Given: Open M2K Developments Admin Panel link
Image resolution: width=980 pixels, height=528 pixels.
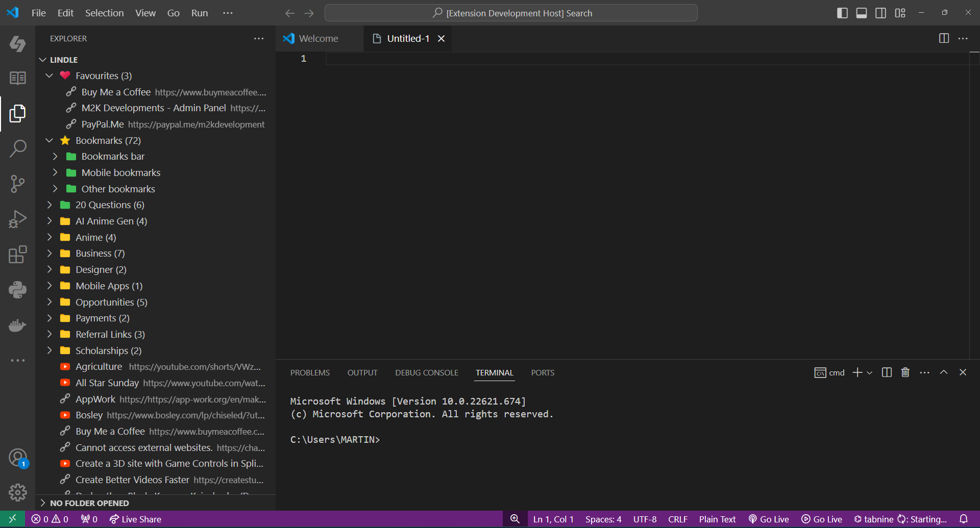Looking at the screenshot, I should (x=155, y=108).
